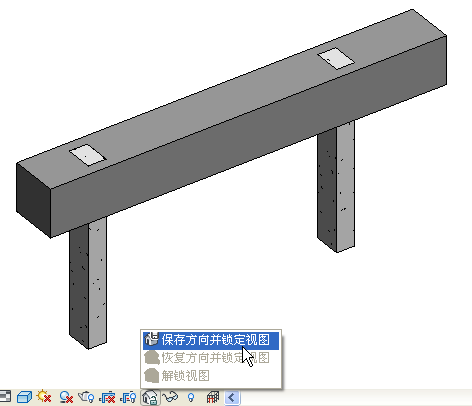Toggle crop view icon with red X
The image size is (472, 406).
(107, 397)
